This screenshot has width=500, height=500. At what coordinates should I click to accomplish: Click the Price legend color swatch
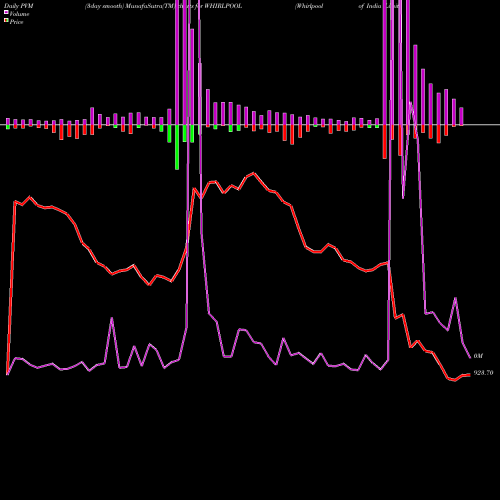(x=6, y=21)
